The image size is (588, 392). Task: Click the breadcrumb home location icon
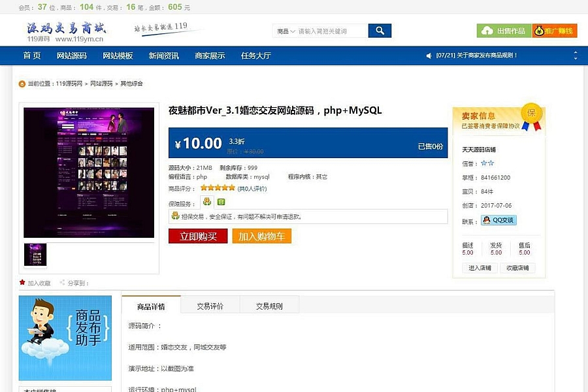[x=22, y=84]
